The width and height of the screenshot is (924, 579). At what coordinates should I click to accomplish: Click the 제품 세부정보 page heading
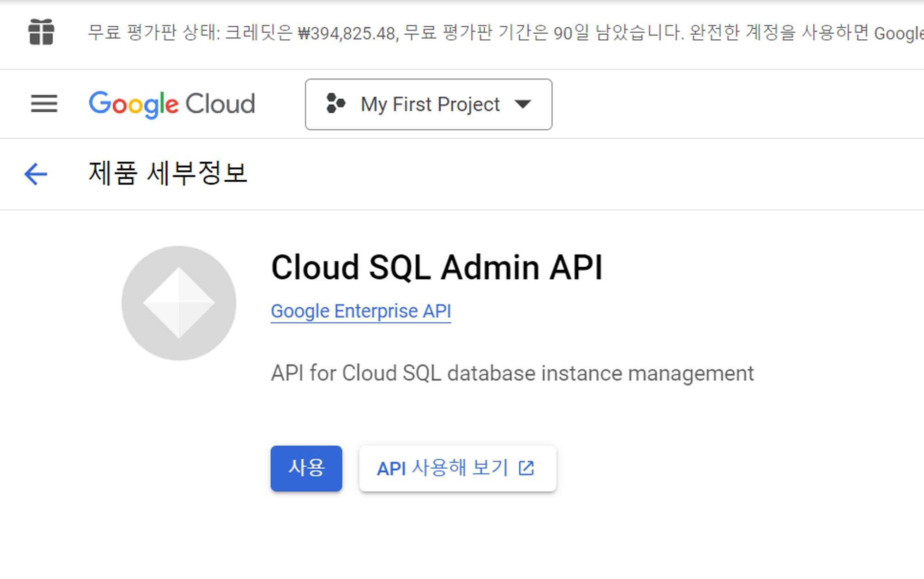168,173
